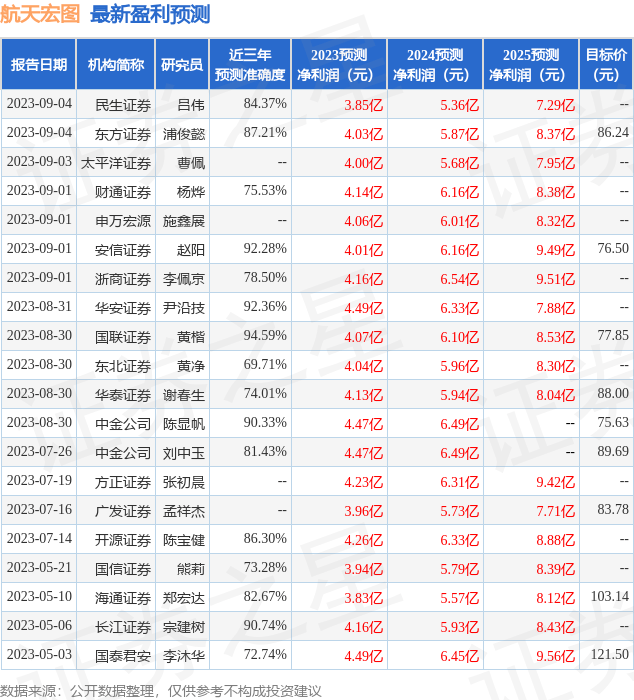Click researcher name 孟祥杰
This screenshot has width=634, height=700.
click(184, 511)
